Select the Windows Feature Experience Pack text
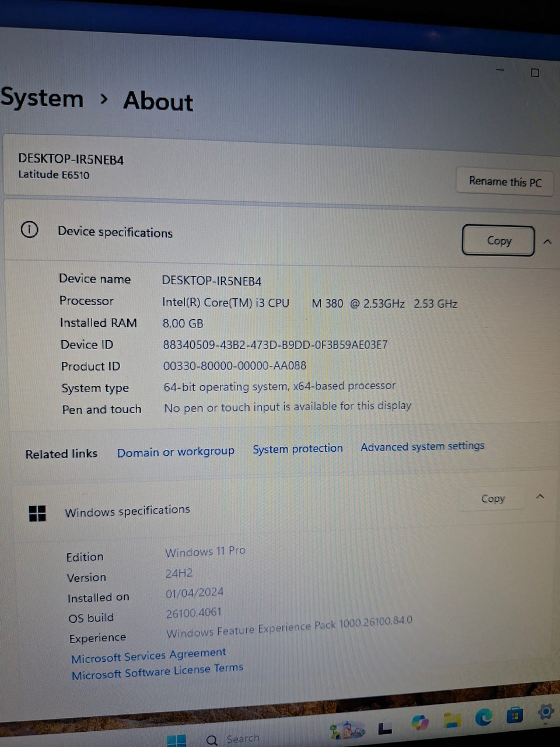The width and height of the screenshot is (560, 747). coord(289,627)
